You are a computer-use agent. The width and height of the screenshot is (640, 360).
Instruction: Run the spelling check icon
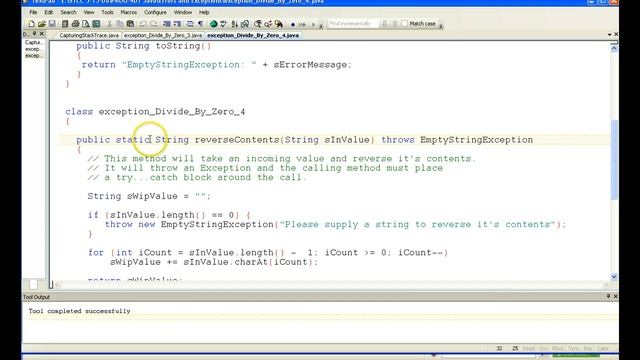[x=224, y=24]
